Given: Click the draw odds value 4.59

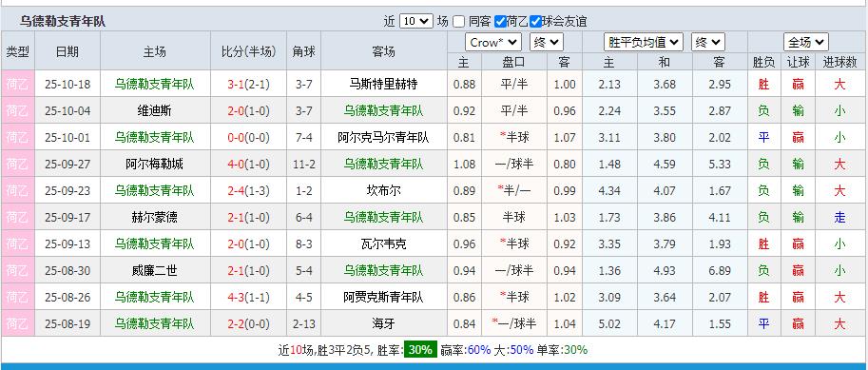Looking at the screenshot, I should (x=665, y=164).
